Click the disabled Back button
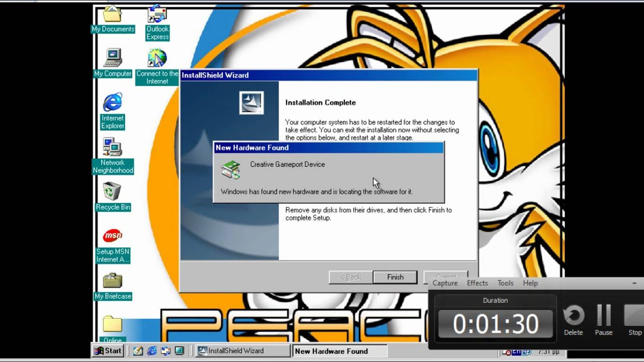The image size is (644, 362). coord(351,277)
